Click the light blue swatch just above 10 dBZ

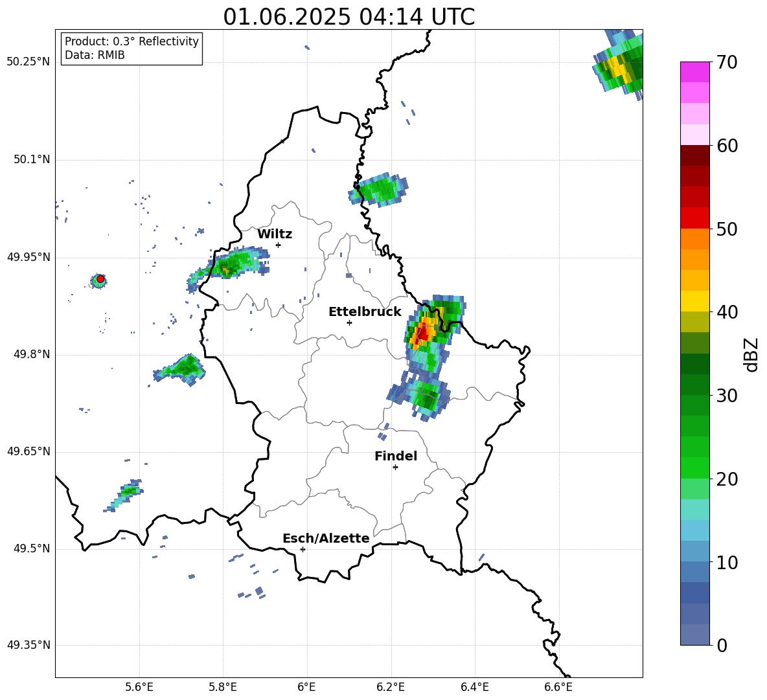(695, 551)
